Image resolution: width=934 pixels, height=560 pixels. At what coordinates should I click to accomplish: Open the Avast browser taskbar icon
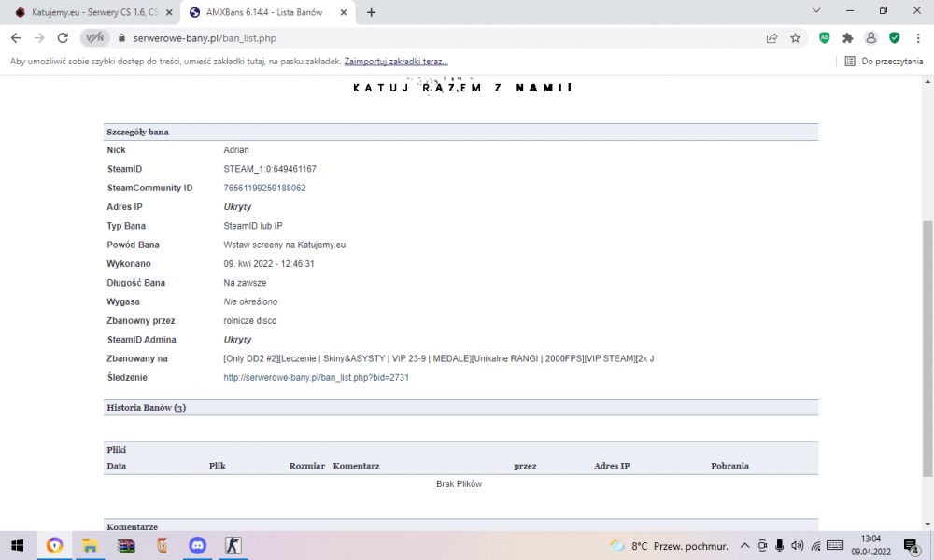coord(54,545)
